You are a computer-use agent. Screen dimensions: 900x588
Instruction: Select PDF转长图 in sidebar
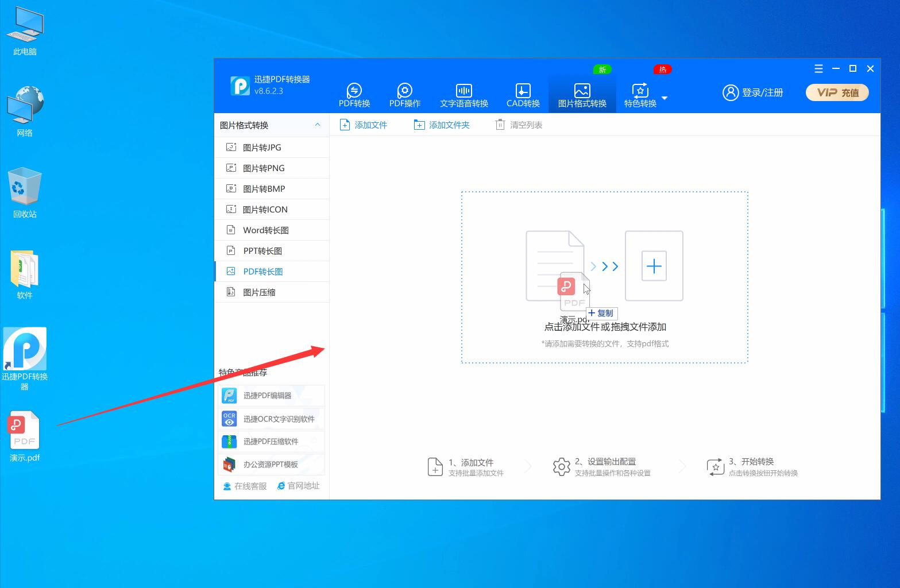272,271
